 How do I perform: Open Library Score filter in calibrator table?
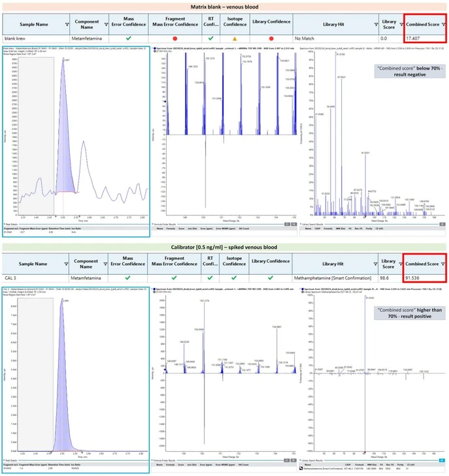point(401,264)
